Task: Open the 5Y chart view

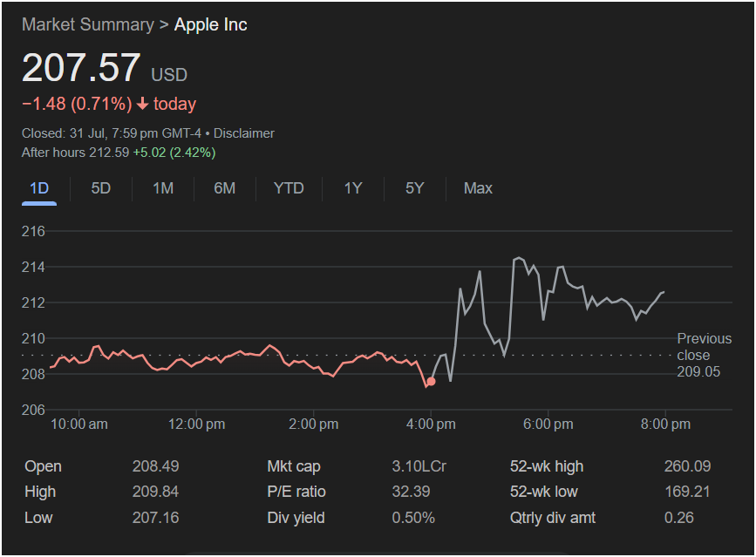Action: pos(415,188)
